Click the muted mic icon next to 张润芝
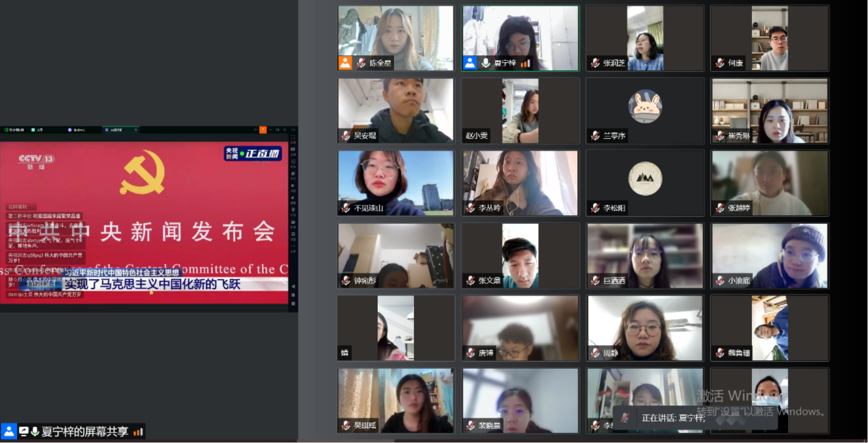This screenshot has width=868, height=443. tap(595, 63)
